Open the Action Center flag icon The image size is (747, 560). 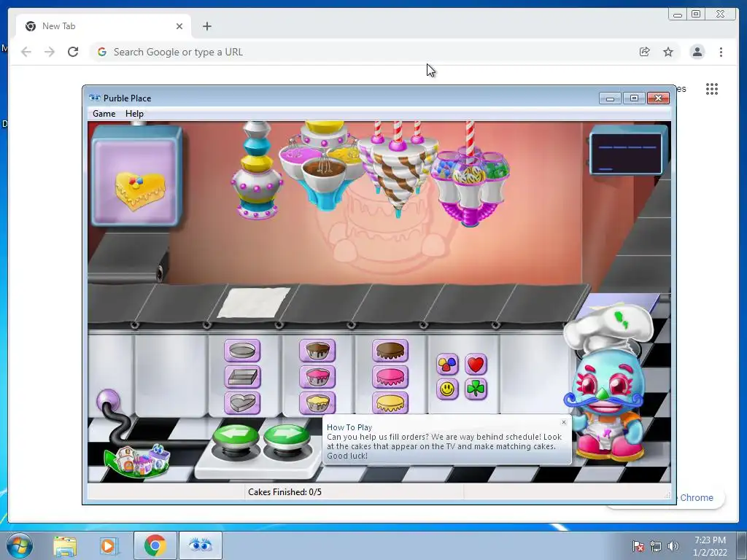(638, 546)
